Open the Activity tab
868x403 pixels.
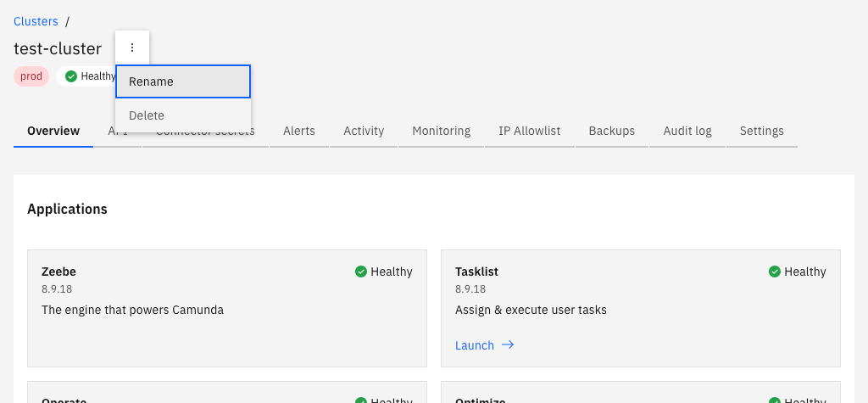pos(364,131)
